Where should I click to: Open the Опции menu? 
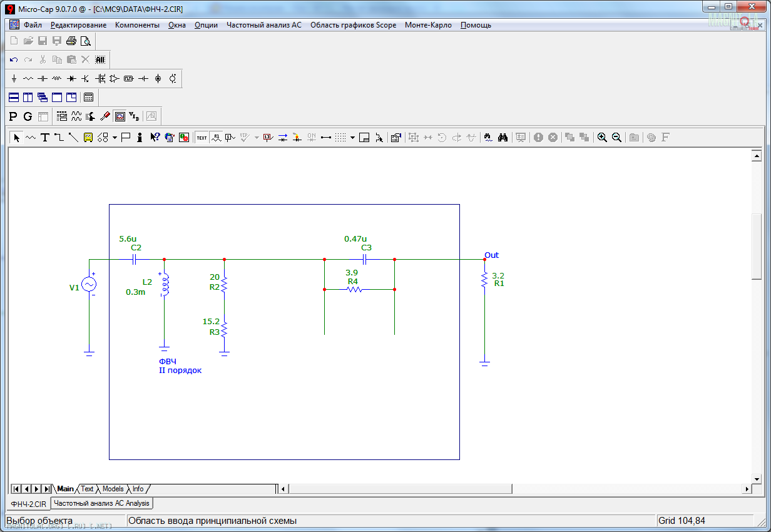206,25
